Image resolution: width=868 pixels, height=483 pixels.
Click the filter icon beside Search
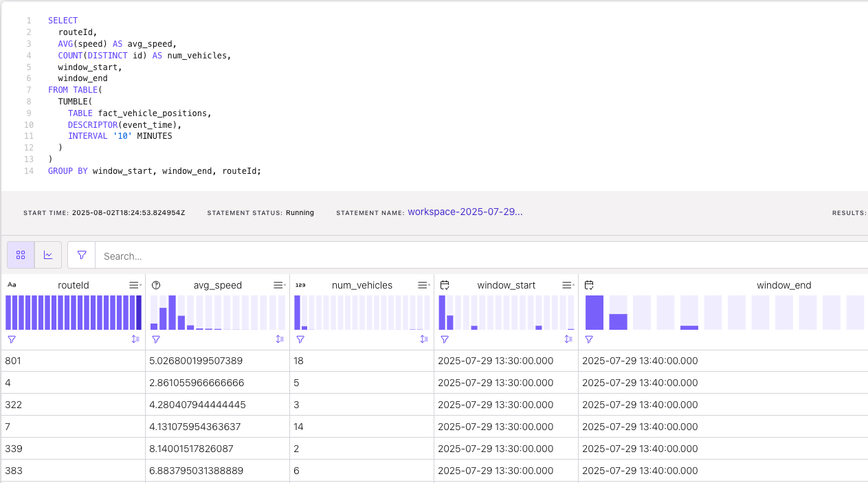[82, 255]
